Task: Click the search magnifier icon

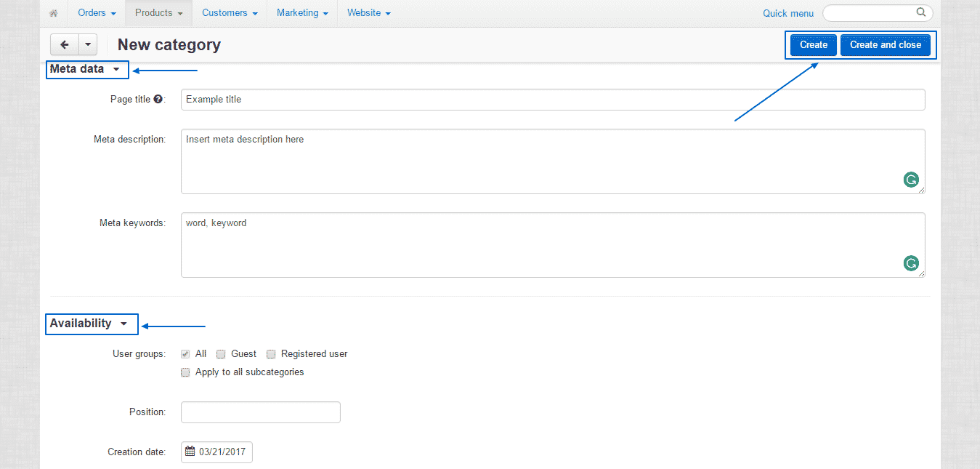Action: pos(920,12)
